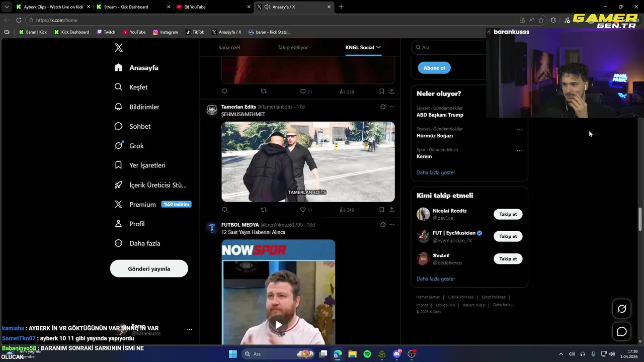Open more options on FUTBOL MEDYA post

tap(392, 225)
